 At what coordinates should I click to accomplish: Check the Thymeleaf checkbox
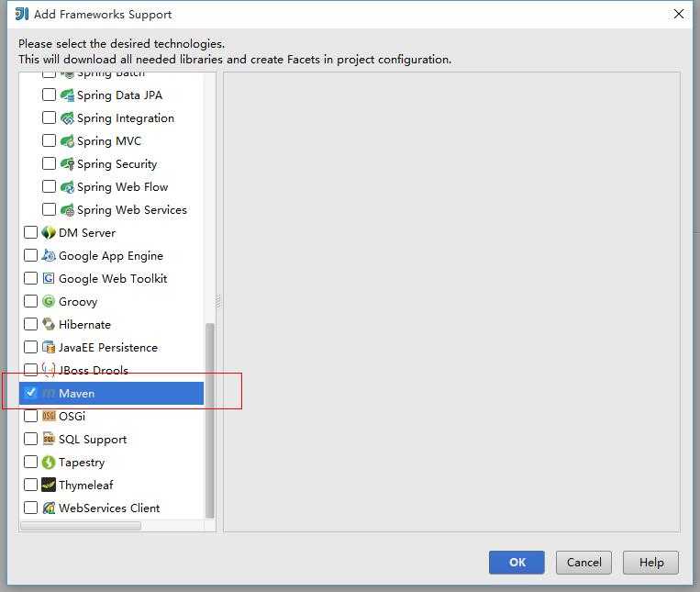pos(30,485)
